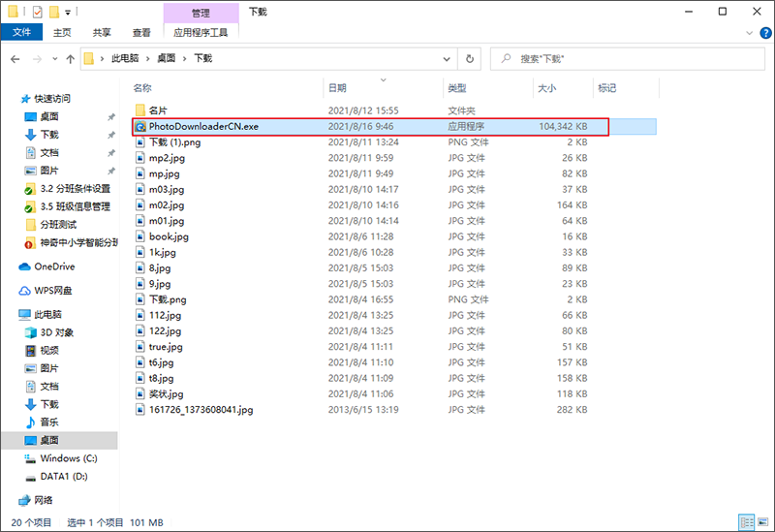Switch to large icons view in status bar
This screenshot has width=775, height=532.
760,521
